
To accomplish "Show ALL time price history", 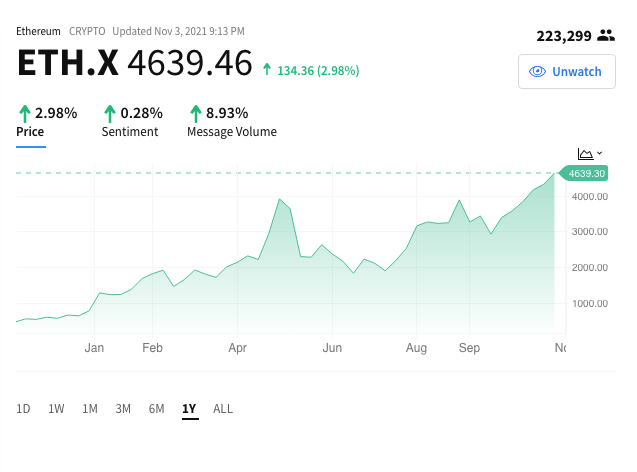I will 223,409.
